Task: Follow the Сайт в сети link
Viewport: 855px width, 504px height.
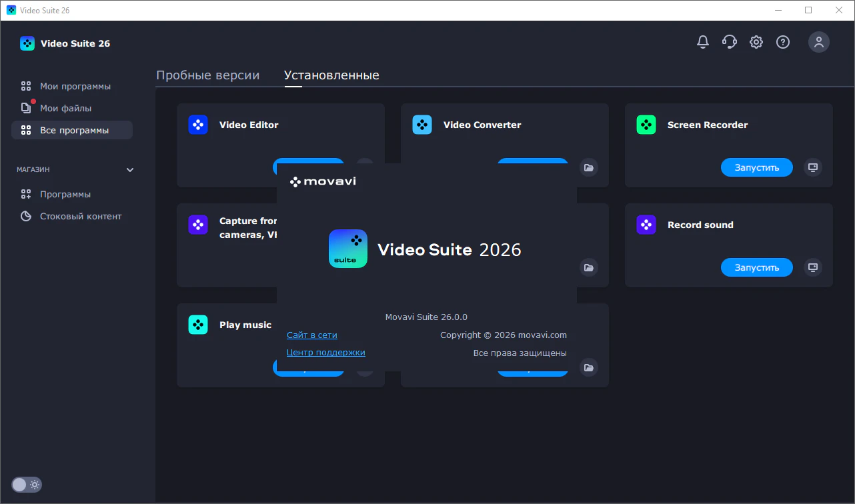Action: [312, 335]
